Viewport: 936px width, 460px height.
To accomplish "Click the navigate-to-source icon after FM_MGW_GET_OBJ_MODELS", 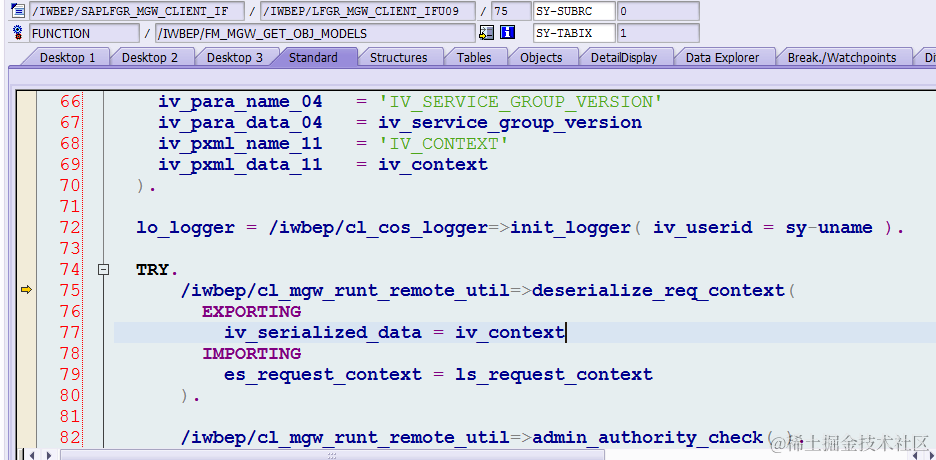I will [487, 33].
